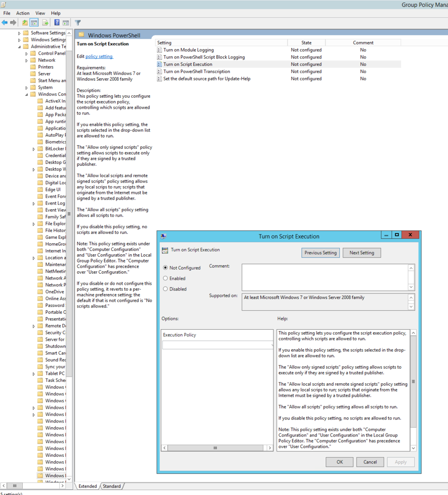The image size is (448, 495).
Task: Click the Server folder icon in tree
Action: (x=33, y=73)
